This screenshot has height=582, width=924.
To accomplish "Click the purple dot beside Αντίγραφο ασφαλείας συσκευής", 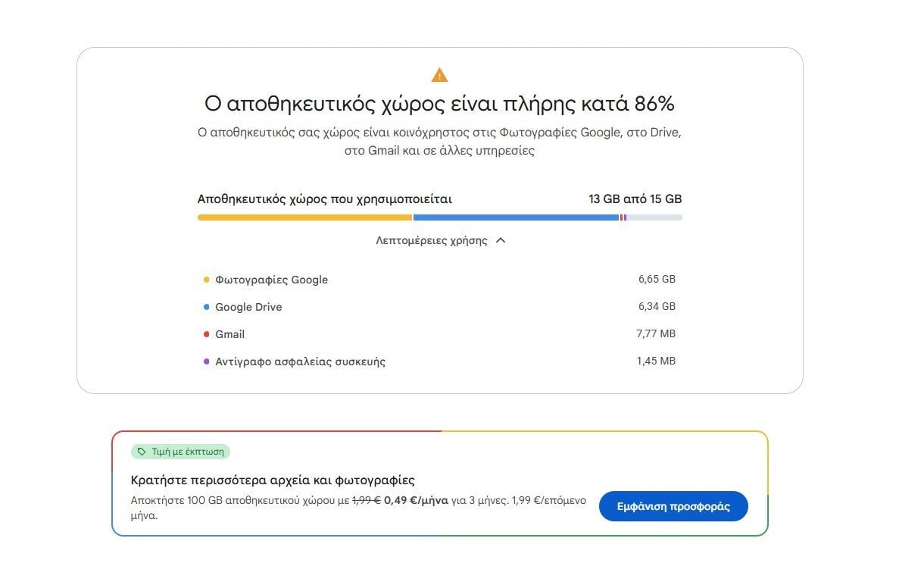I will 207,361.
